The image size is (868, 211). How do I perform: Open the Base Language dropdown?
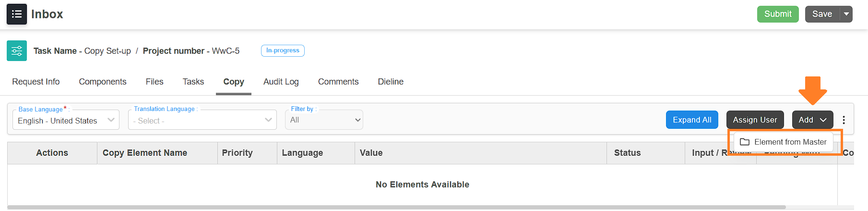(x=66, y=120)
